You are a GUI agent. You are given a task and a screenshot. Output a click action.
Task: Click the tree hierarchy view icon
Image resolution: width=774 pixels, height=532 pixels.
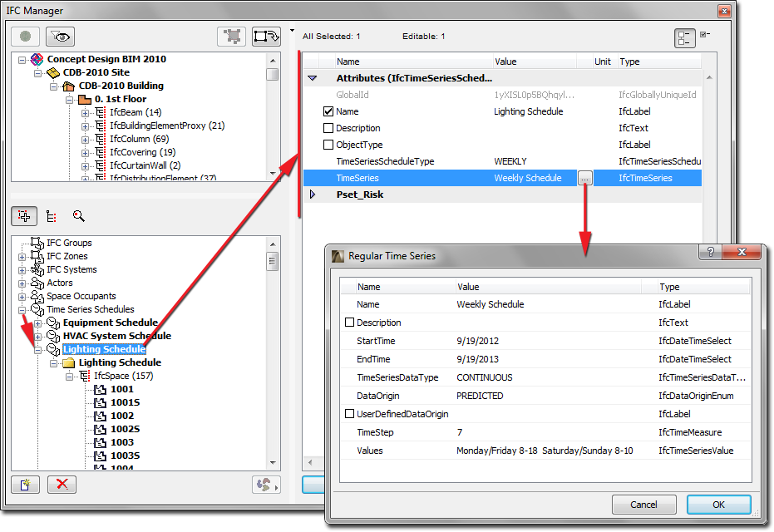[x=51, y=216]
